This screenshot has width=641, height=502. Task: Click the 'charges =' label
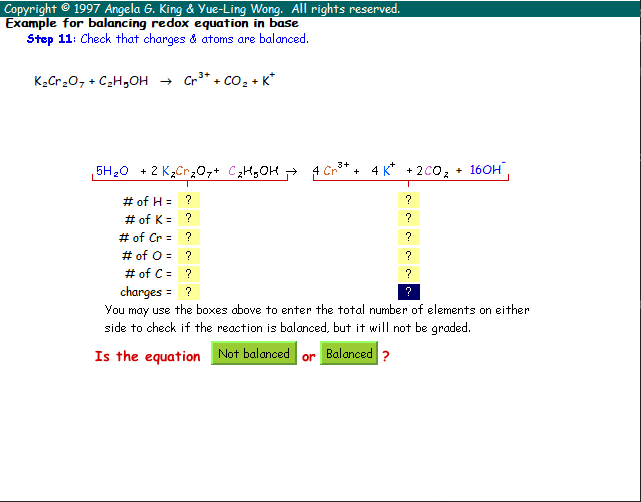[x=146, y=292]
